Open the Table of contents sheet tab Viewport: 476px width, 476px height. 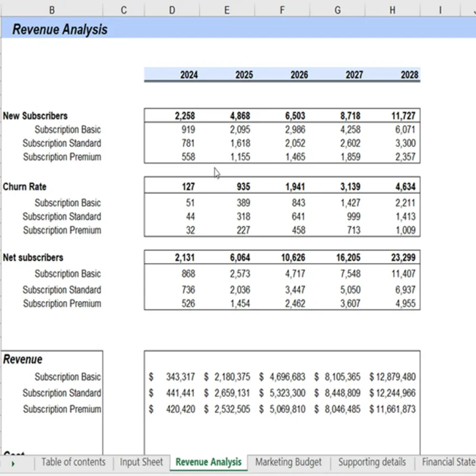coord(73,462)
